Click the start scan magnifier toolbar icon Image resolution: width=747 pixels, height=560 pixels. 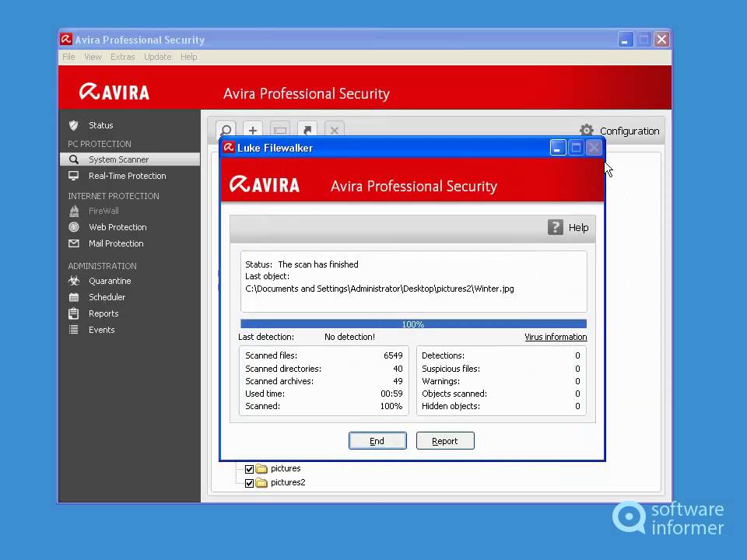click(226, 130)
